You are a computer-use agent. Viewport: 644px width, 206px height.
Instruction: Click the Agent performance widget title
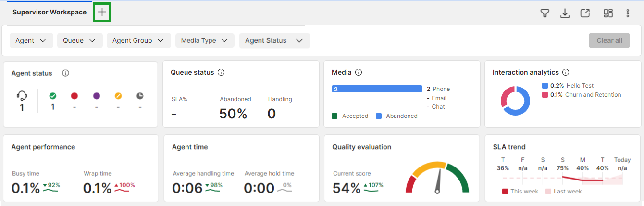pos(43,147)
